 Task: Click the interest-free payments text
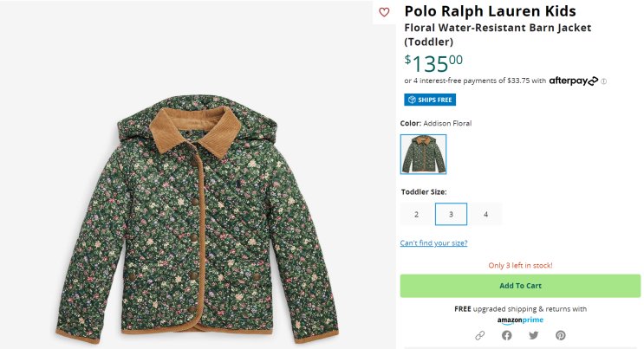click(475, 81)
